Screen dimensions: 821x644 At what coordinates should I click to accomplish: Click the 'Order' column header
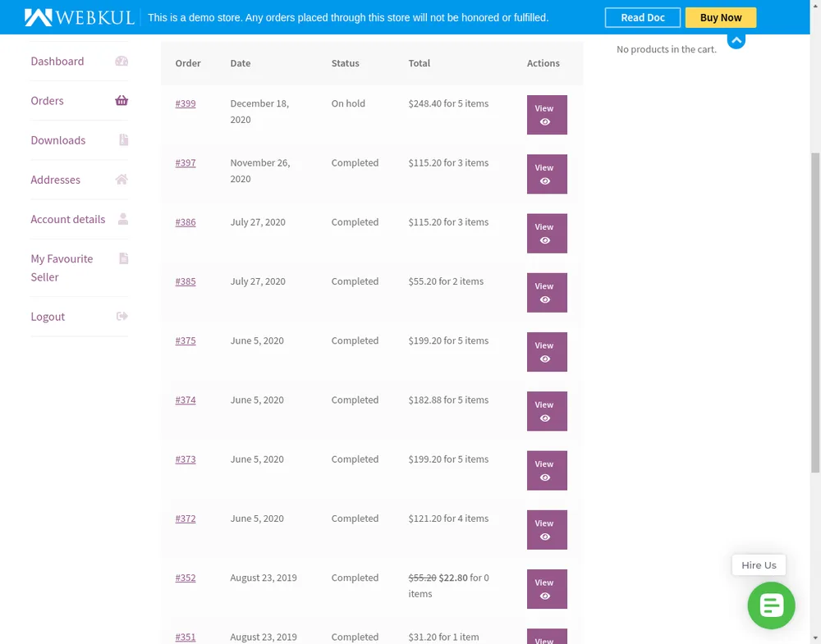[188, 63]
